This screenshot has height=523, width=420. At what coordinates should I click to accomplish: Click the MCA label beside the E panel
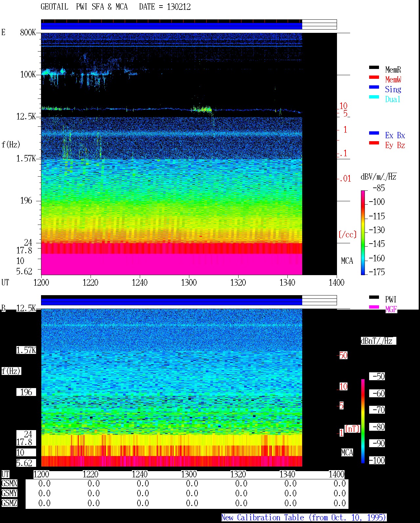pos(347,261)
